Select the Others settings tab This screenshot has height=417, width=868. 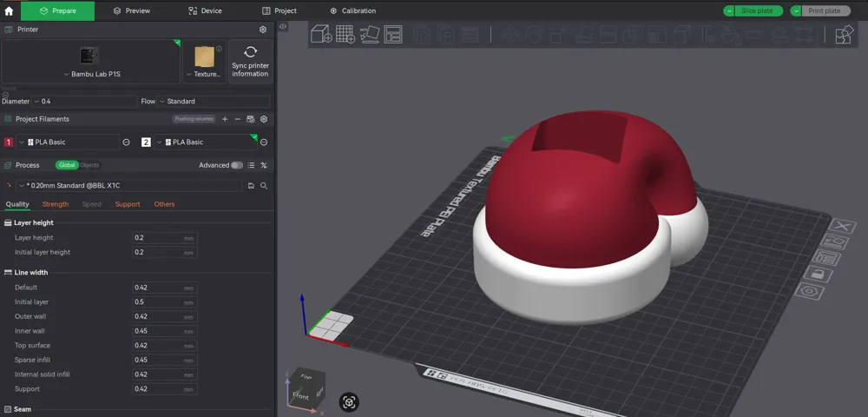click(x=164, y=204)
